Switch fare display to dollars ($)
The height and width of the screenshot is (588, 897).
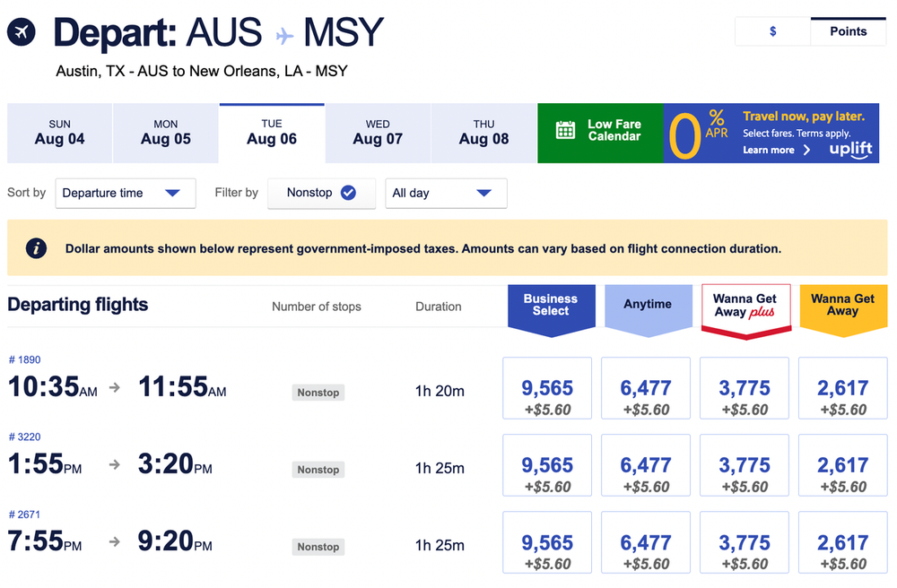coord(772,31)
